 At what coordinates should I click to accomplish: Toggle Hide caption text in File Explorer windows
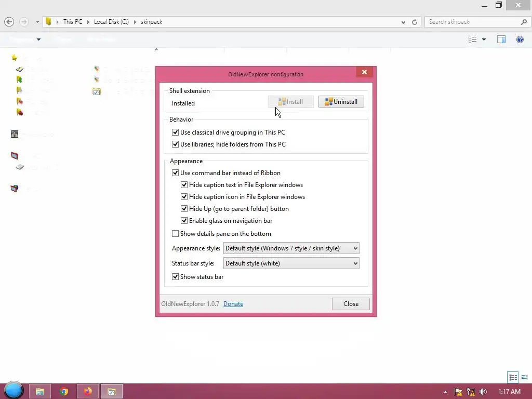(184, 185)
